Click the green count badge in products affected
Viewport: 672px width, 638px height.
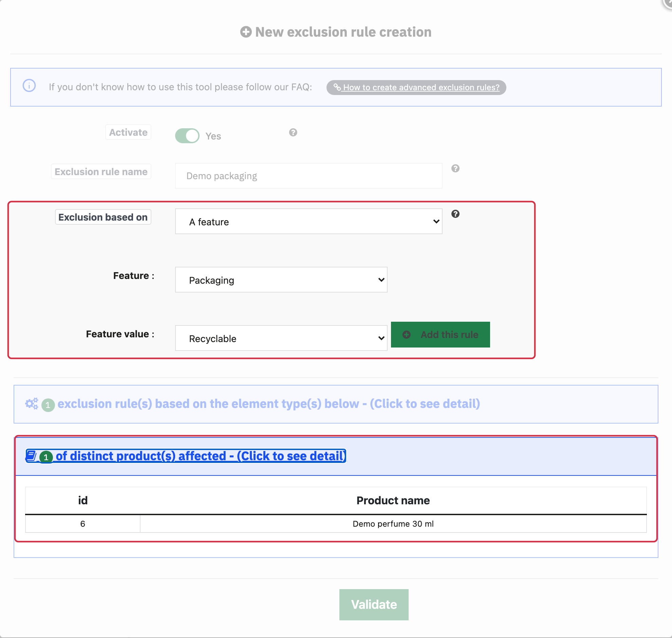46,457
